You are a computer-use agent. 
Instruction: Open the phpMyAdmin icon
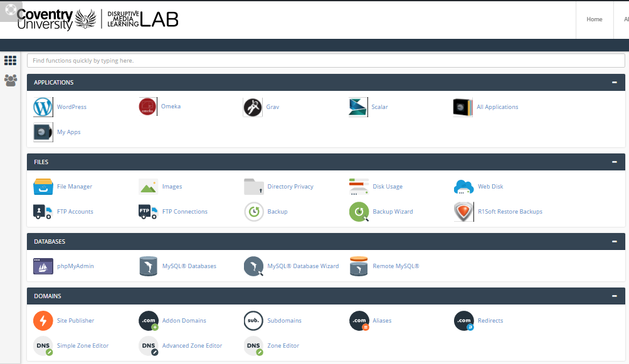click(43, 266)
